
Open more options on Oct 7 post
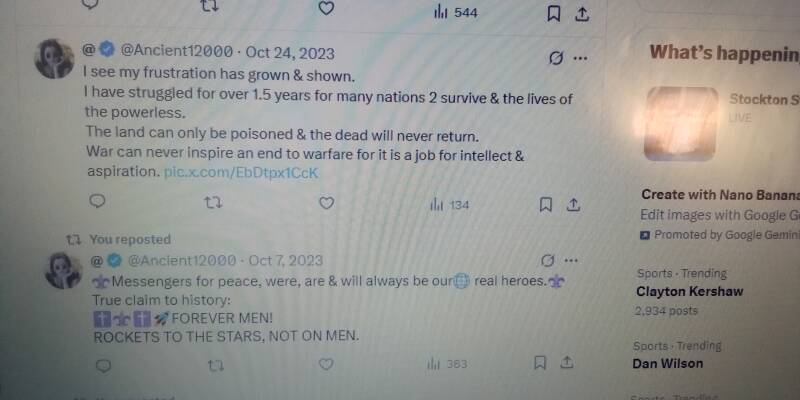(x=571, y=261)
